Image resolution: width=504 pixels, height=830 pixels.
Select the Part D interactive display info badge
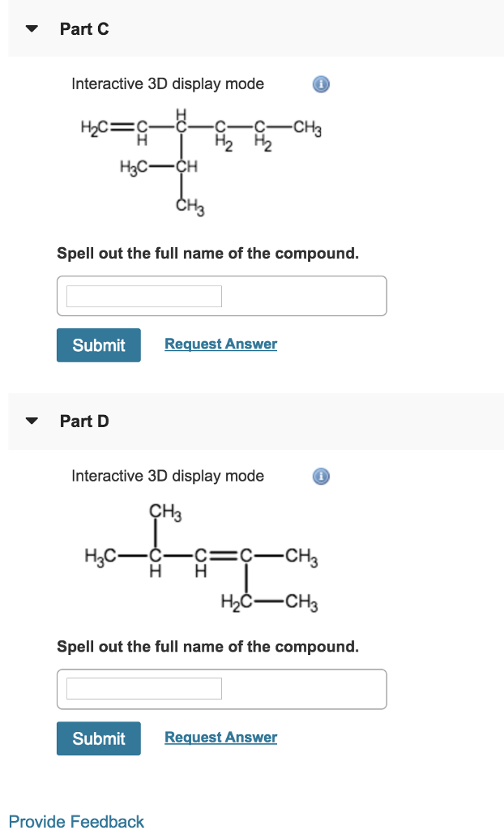point(321,476)
